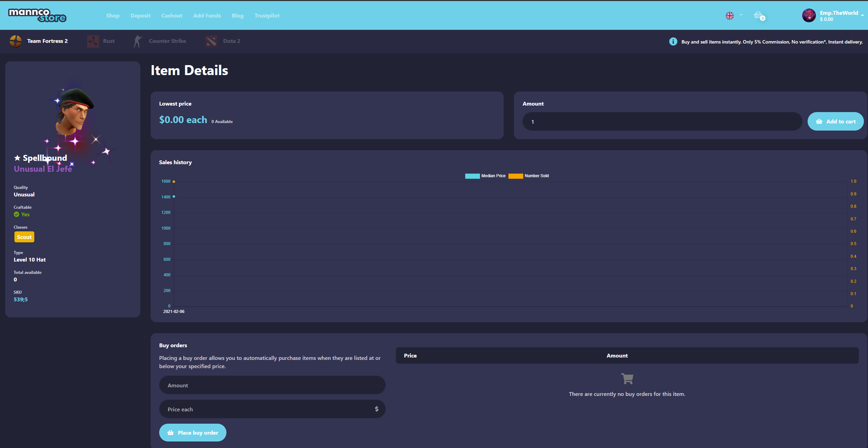This screenshot has height=448, width=868.
Task: Click the empty cart icon in buy orders
Action: pos(627,379)
